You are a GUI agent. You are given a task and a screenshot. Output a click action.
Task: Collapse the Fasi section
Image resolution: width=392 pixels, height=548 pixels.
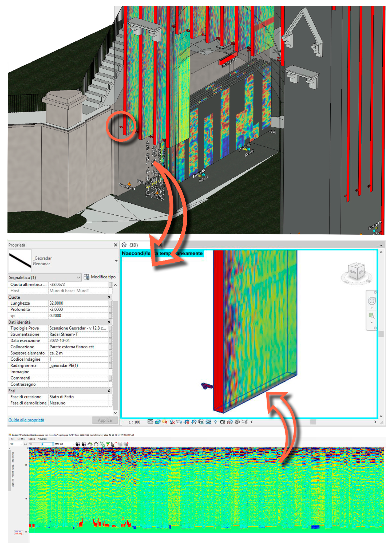[x=109, y=391]
